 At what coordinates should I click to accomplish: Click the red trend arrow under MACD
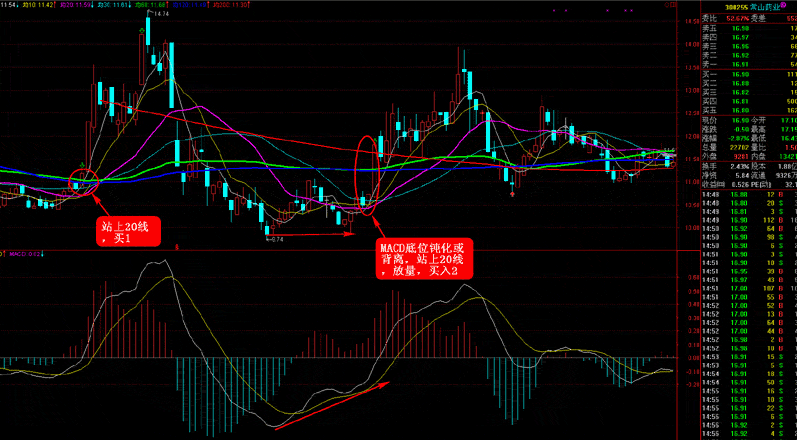tap(332, 402)
